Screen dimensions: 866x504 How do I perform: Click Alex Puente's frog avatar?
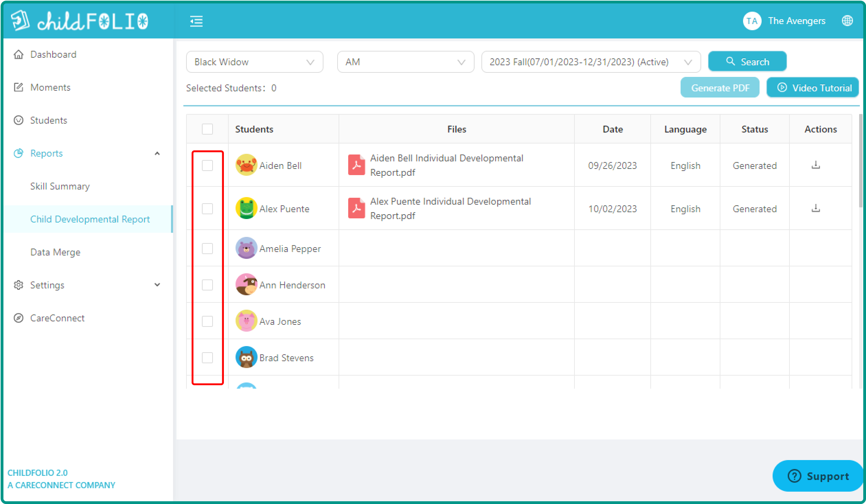[246, 208]
